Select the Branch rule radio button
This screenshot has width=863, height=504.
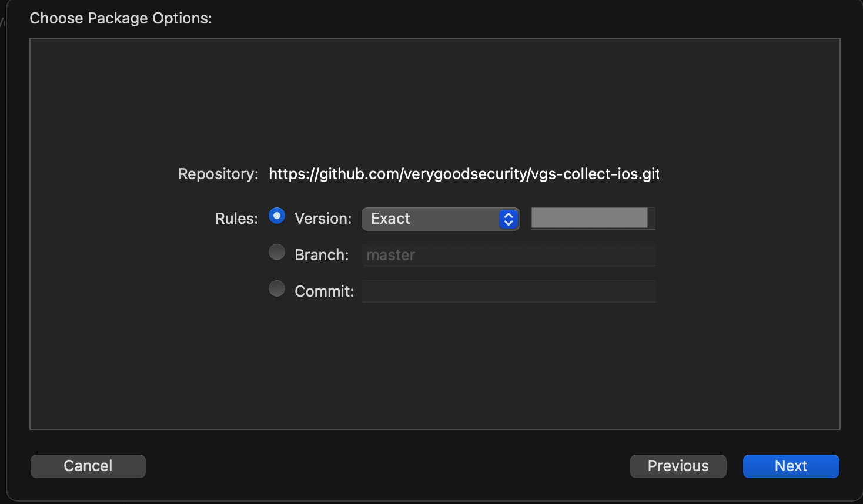click(277, 253)
